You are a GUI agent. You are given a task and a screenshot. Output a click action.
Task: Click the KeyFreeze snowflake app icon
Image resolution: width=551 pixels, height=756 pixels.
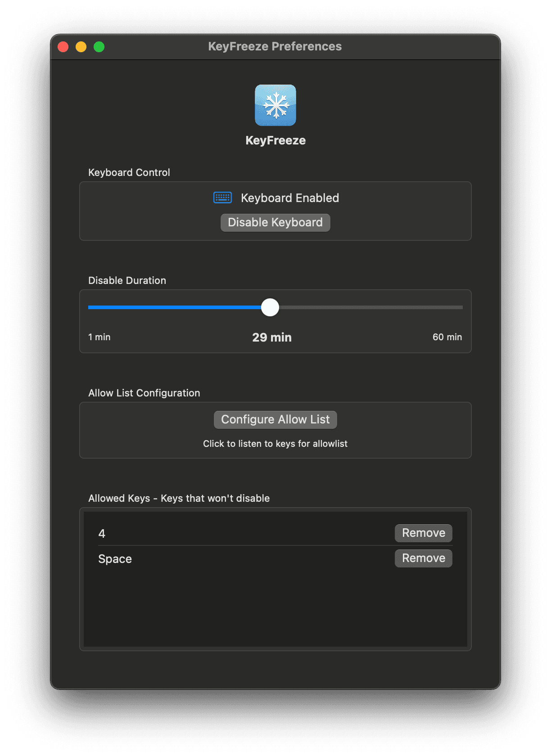click(x=275, y=105)
